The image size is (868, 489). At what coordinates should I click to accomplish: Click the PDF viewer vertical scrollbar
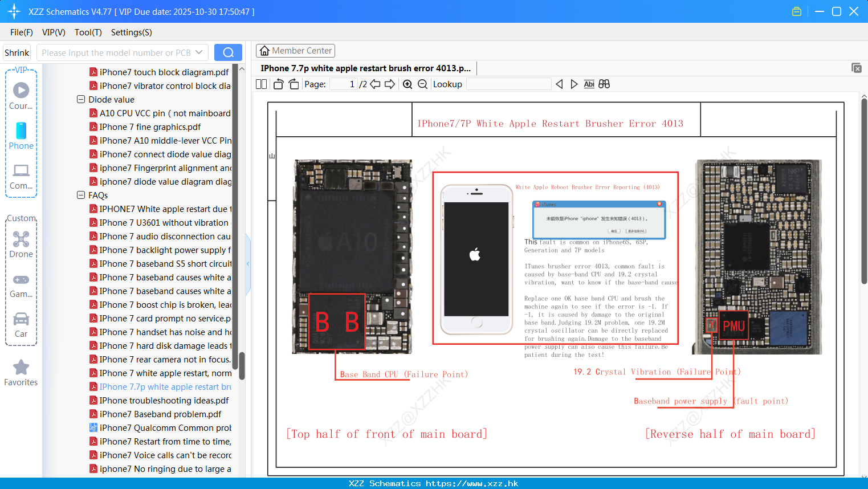coord(864,191)
